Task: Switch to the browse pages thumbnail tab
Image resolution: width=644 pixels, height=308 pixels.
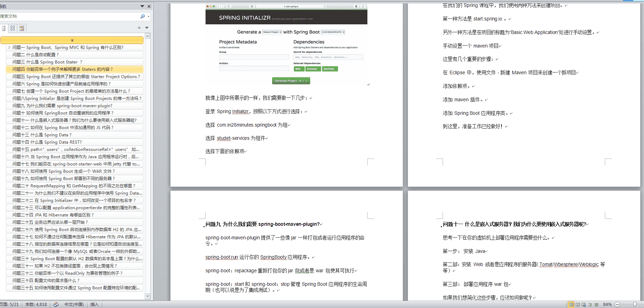Action: pos(12,28)
